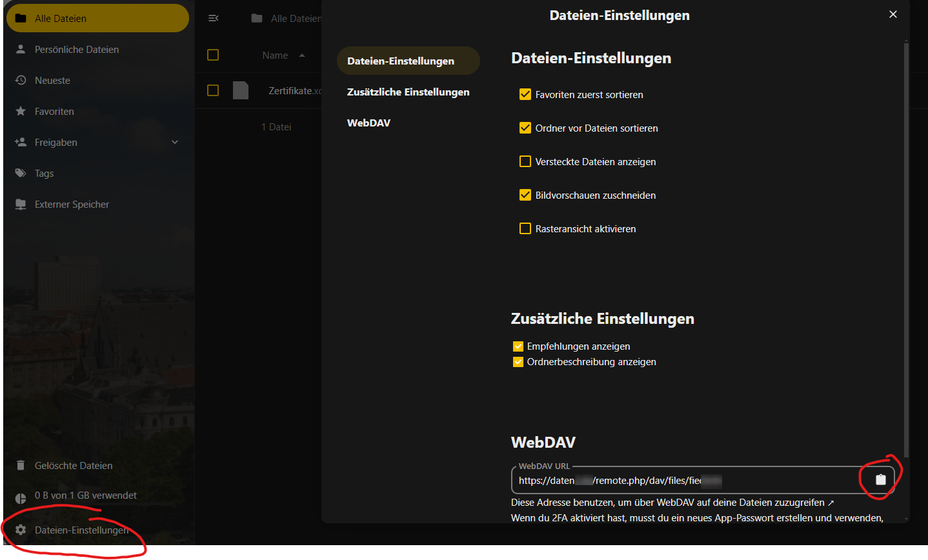Uncheck Empfehlungen anzeigen
Viewport: 928px width, 560px height.
point(518,346)
